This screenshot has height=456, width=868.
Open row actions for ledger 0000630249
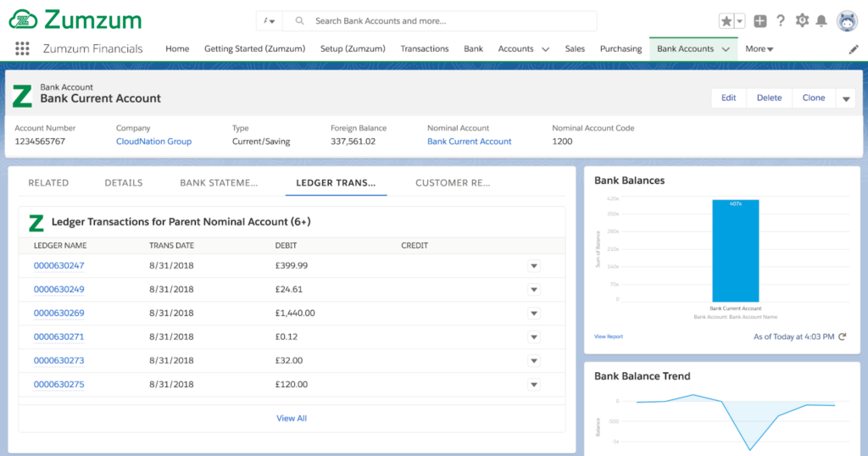point(534,290)
